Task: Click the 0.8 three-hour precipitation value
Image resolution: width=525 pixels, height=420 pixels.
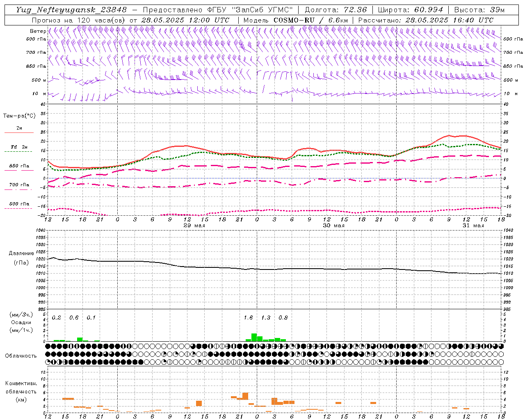Action: pyautogui.click(x=283, y=317)
